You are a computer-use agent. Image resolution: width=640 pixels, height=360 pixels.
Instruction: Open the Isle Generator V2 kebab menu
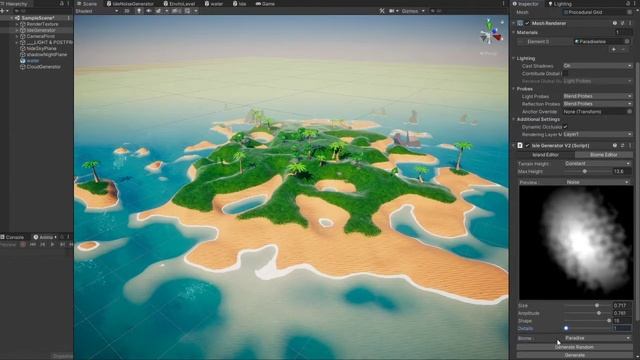coord(630,145)
